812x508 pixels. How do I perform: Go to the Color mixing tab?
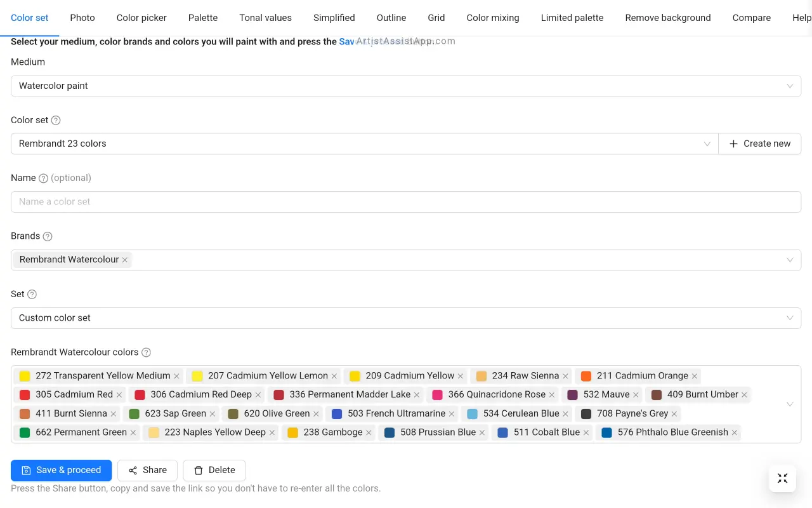coord(493,18)
